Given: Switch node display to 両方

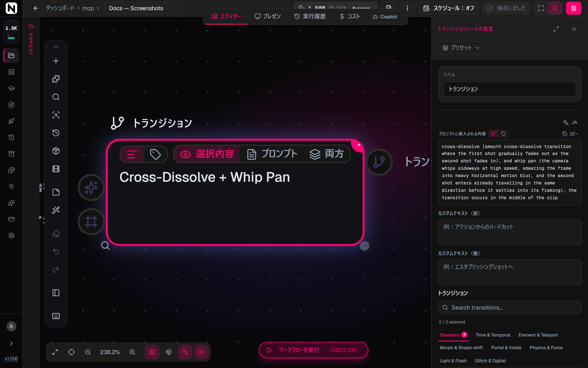Looking at the screenshot, I should pyautogui.click(x=326, y=154).
